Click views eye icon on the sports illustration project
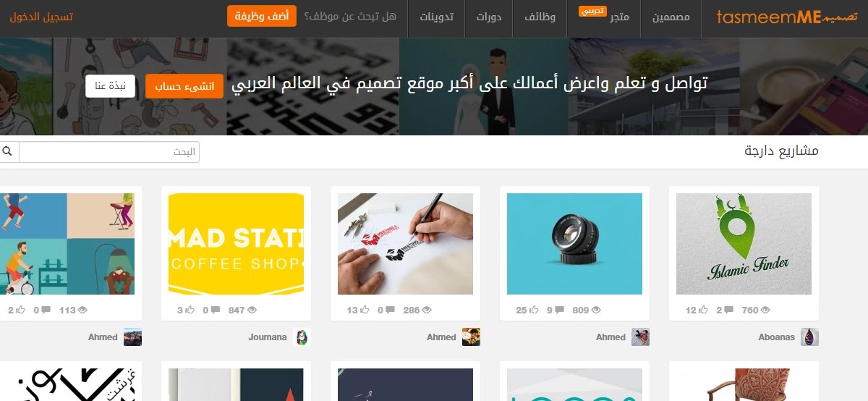This screenshot has height=401, width=868. pyautogui.click(x=82, y=311)
